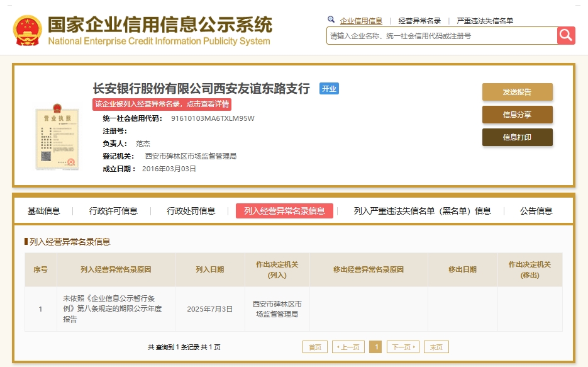
Task: Click the 开业 status badge
Action: [x=329, y=89]
